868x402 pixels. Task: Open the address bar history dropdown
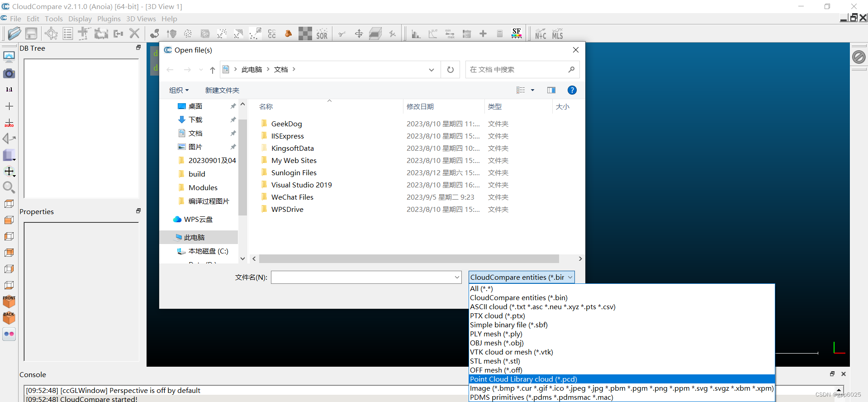pyautogui.click(x=432, y=70)
